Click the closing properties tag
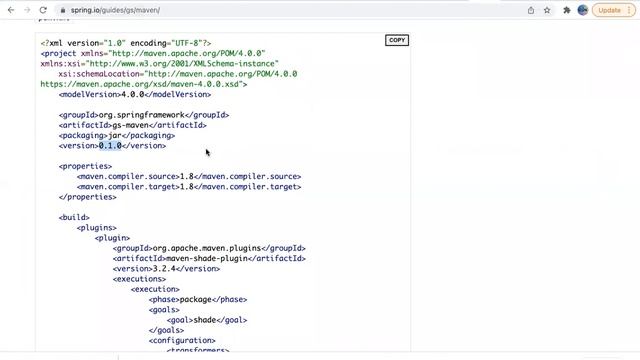This screenshot has width=640, height=360. [87, 197]
